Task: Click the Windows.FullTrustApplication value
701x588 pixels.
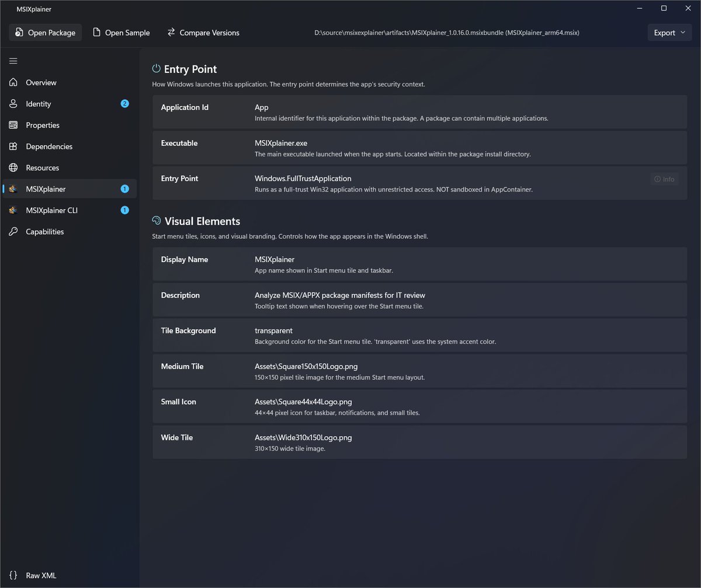Action: click(303, 179)
